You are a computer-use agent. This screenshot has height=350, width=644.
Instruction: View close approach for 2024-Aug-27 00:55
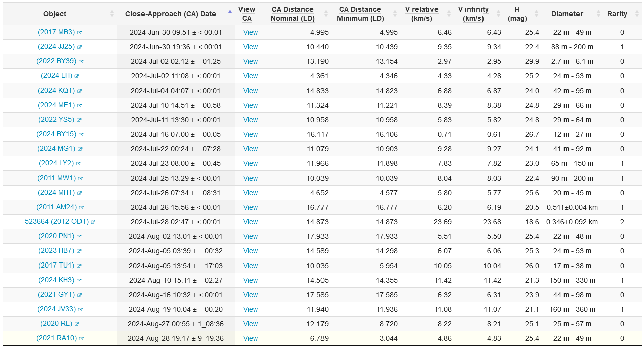[250, 324]
